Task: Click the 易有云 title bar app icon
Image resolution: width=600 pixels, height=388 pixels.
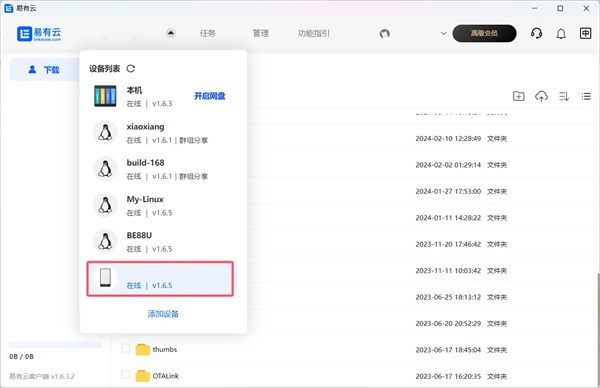Action: (8, 8)
